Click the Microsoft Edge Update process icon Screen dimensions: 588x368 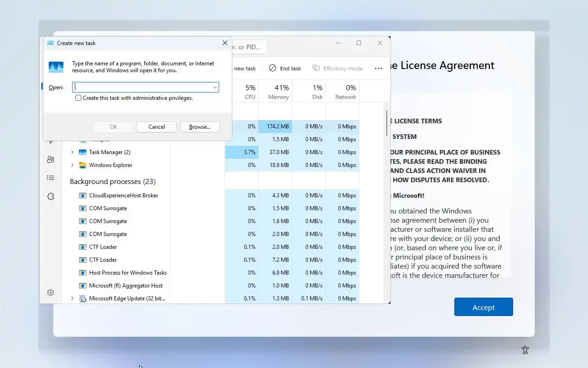[83, 299]
